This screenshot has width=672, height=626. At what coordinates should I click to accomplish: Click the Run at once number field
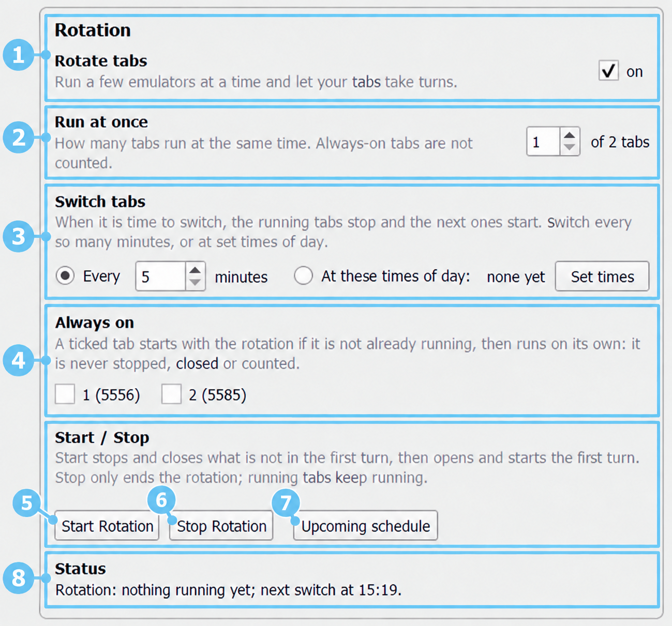(543, 142)
